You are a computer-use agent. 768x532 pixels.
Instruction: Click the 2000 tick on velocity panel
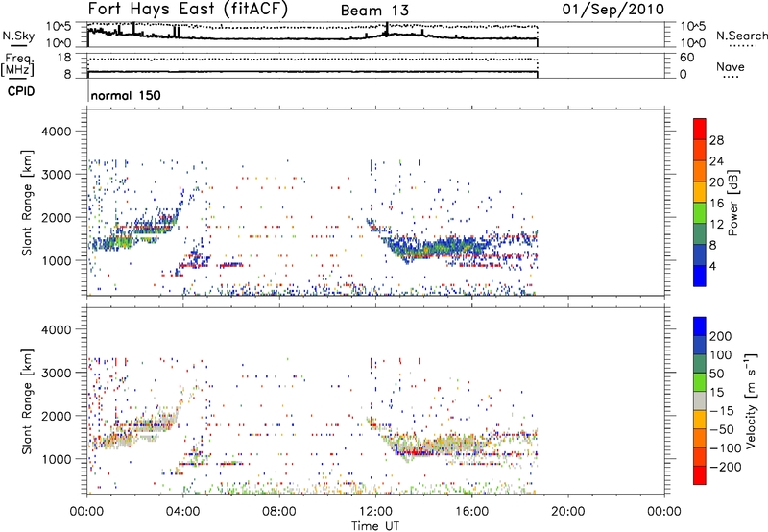pyautogui.click(x=56, y=416)
